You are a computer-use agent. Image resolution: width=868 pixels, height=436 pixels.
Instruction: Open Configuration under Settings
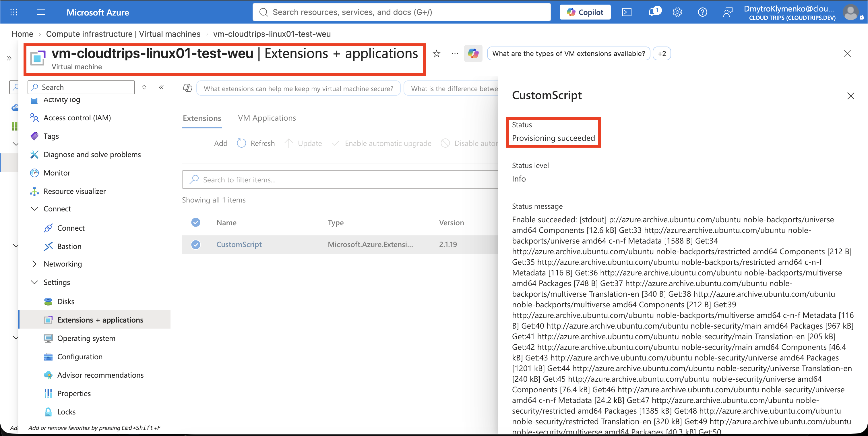[x=80, y=357]
